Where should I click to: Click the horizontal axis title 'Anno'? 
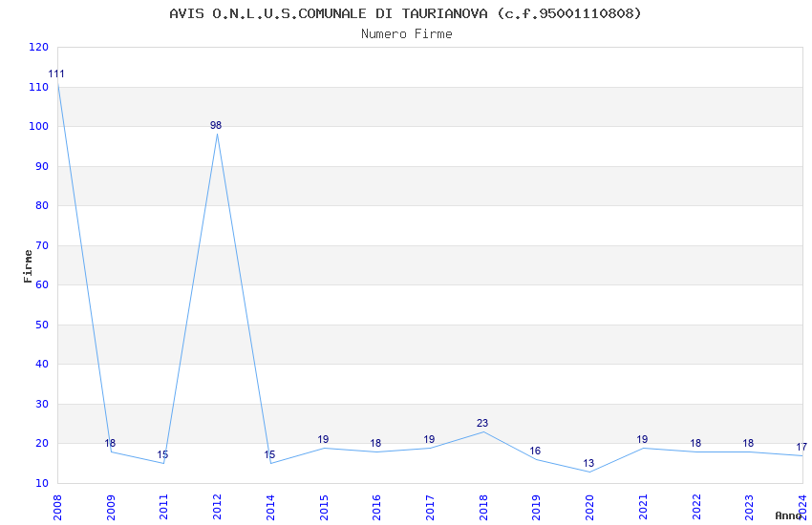(788, 515)
